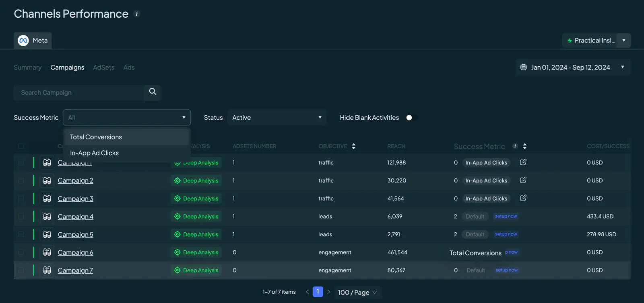
Task: Open the Status dropdown set to Active
Action: [277, 117]
